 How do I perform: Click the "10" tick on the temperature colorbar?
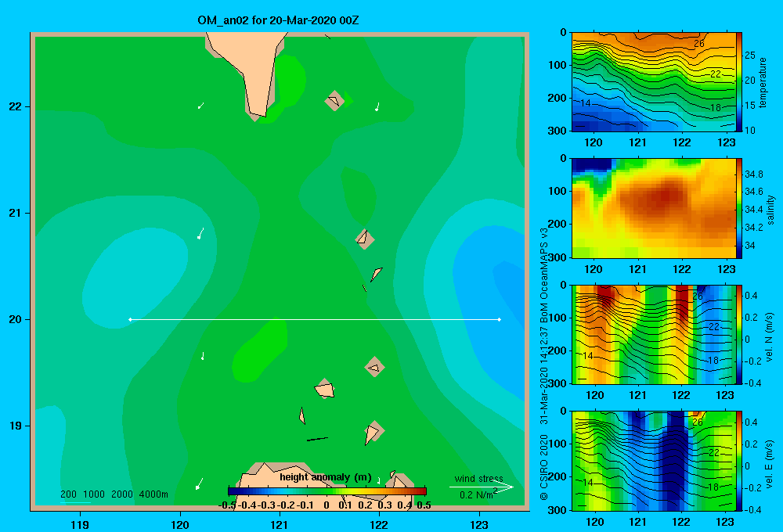click(750, 130)
